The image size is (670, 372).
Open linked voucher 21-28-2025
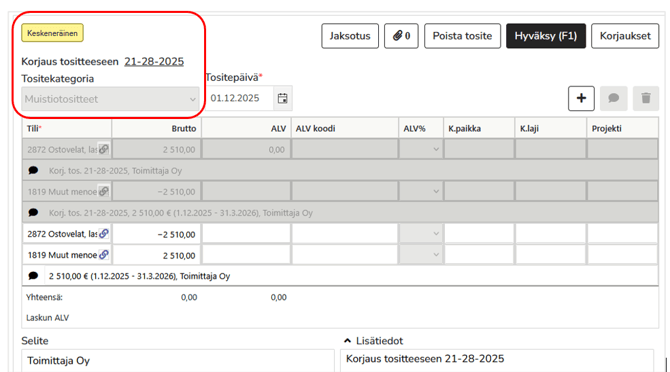pyautogui.click(x=154, y=62)
